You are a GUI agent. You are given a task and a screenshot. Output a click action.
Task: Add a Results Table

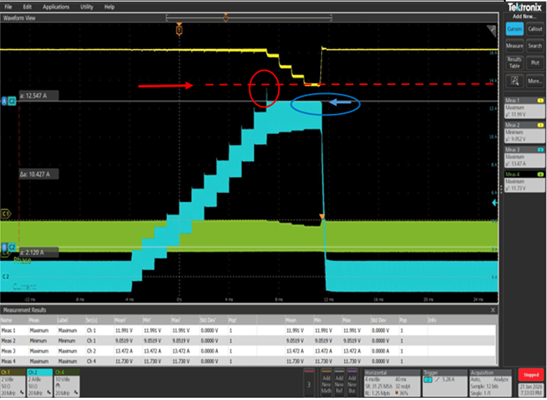[x=515, y=63]
